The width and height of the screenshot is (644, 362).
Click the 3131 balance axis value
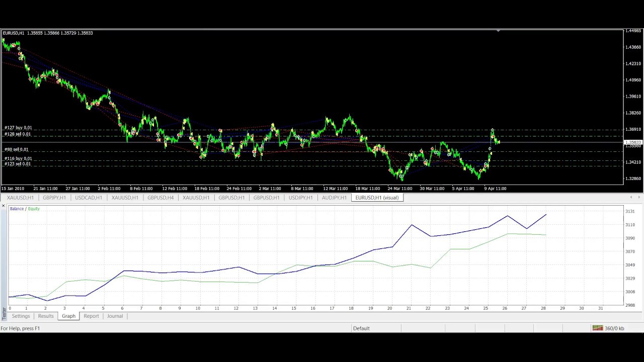(630, 212)
